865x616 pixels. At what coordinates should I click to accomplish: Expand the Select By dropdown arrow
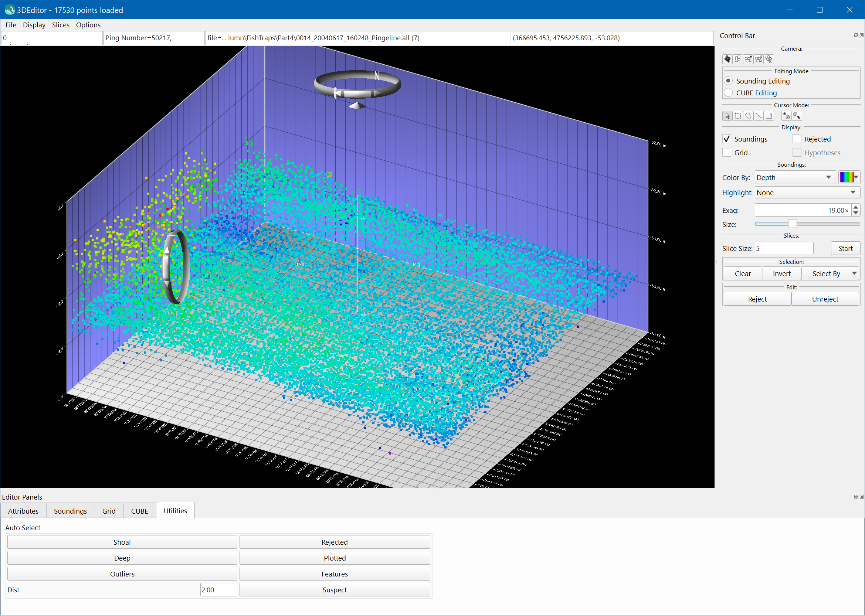(854, 273)
